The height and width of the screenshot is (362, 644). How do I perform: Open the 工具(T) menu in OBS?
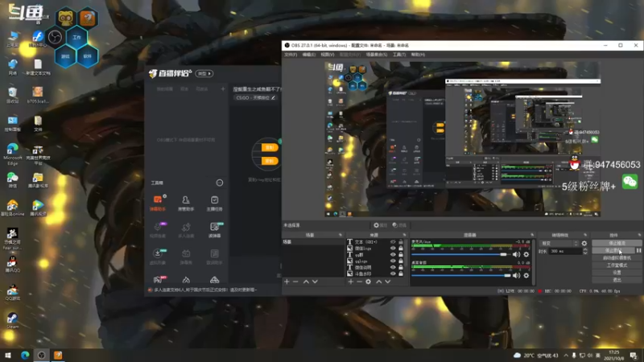tap(398, 55)
